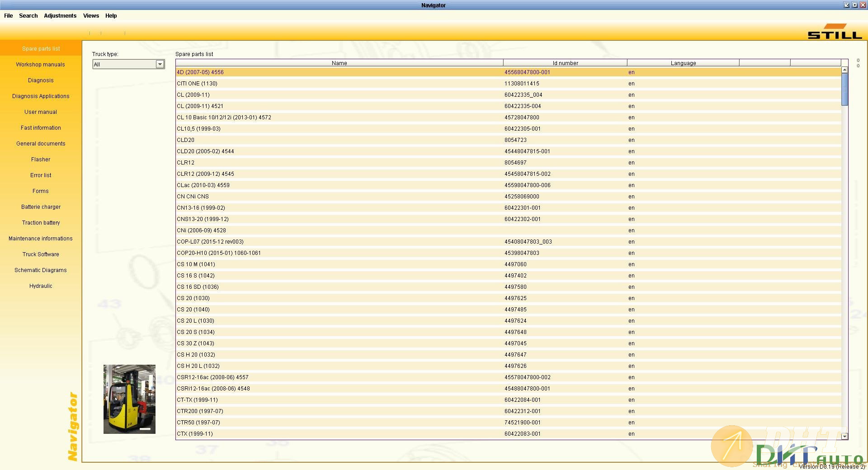Select Spare parts list in sidebar
This screenshot has width=868, height=470.
(x=41, y=48)
